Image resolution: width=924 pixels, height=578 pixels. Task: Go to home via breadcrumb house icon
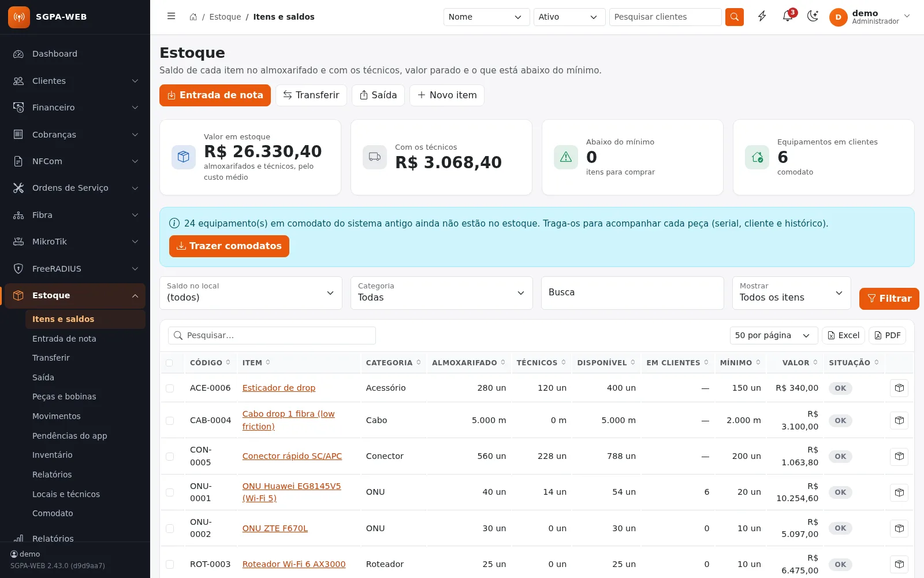(x=193, y=17)
